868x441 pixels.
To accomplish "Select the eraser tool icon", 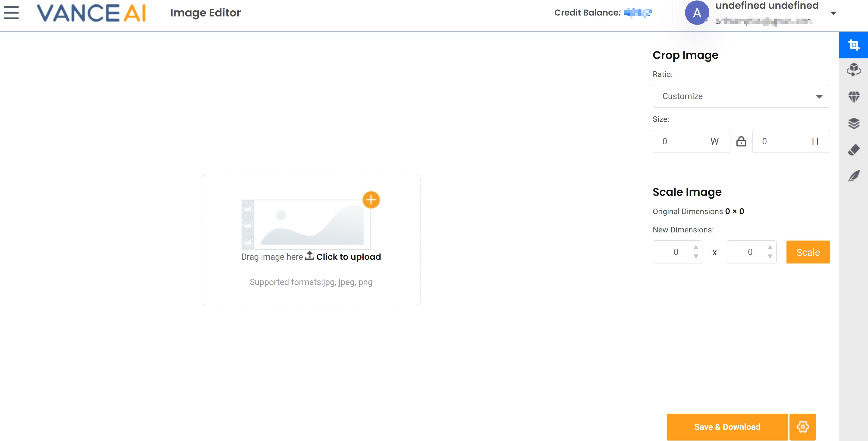I will [853, 150].
